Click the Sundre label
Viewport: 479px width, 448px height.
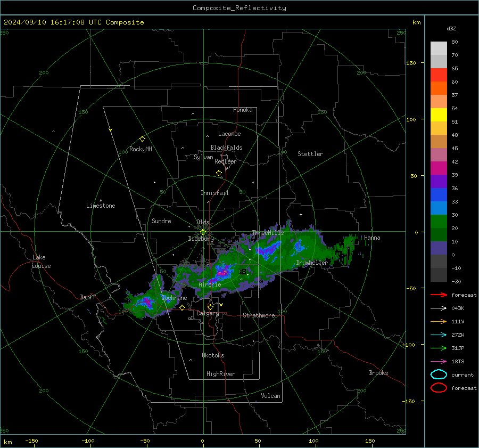click(x=161, y=221)
